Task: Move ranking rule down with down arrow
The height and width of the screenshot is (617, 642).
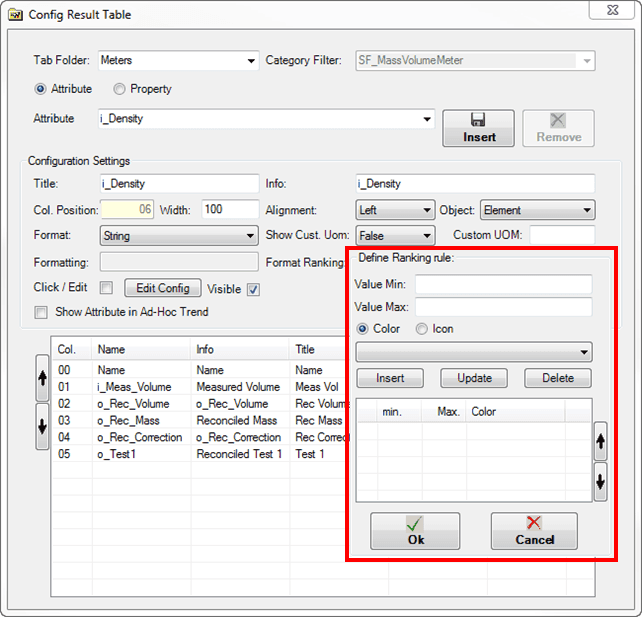Action: [x=600, y=482]
